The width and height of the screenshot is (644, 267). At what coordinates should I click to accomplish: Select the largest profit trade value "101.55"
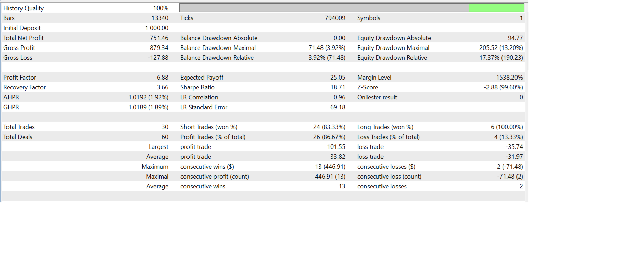point(336,147)
